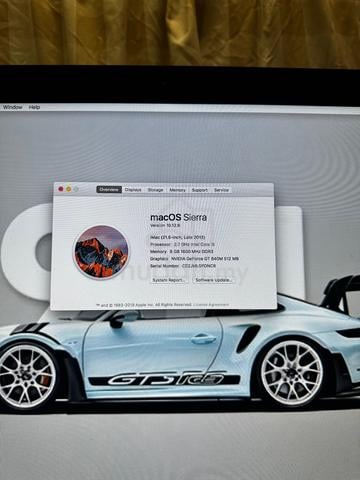This screenshot has width=360, height=480.
Task: Click the Serial Number line
Action: point(183,266)
